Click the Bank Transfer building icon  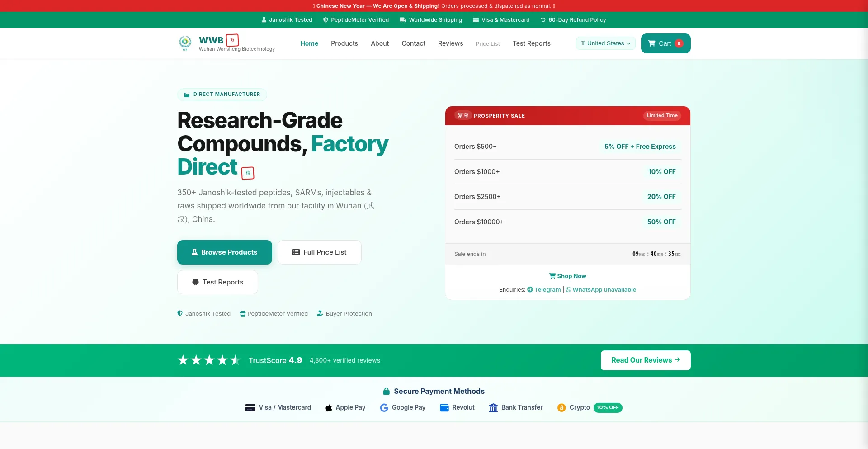[x=493, y=408]
